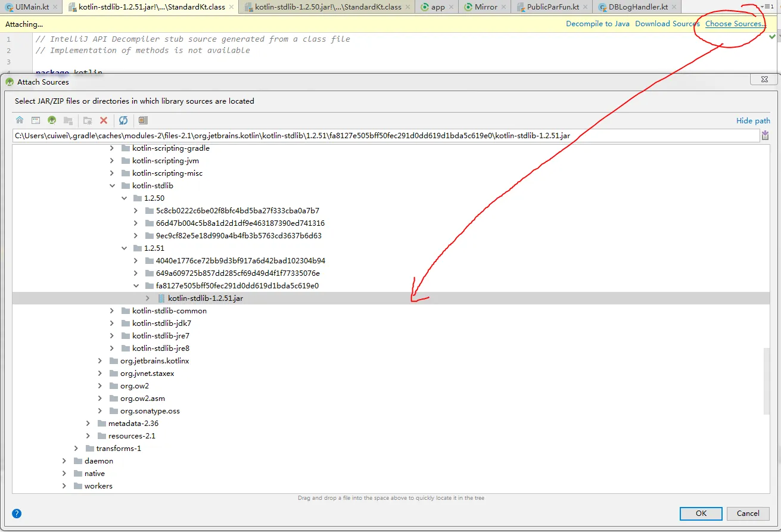Jump to the Project directory icon

coord(52,120)
